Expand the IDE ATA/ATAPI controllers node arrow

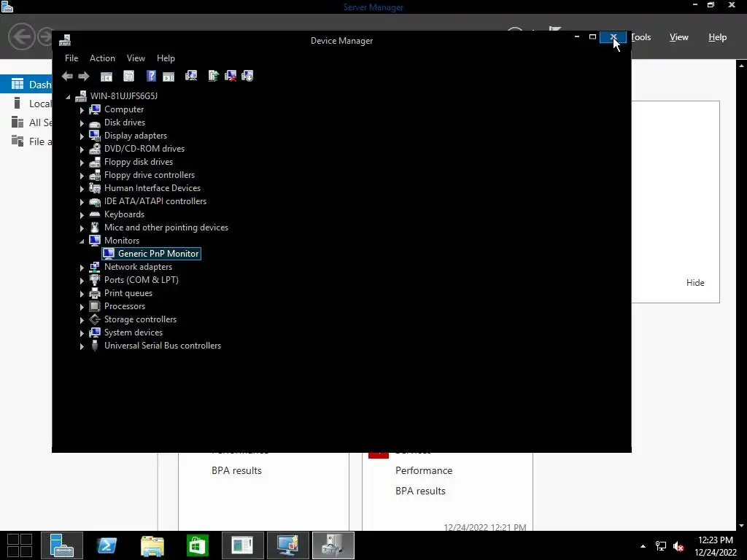tap(82, 202)
